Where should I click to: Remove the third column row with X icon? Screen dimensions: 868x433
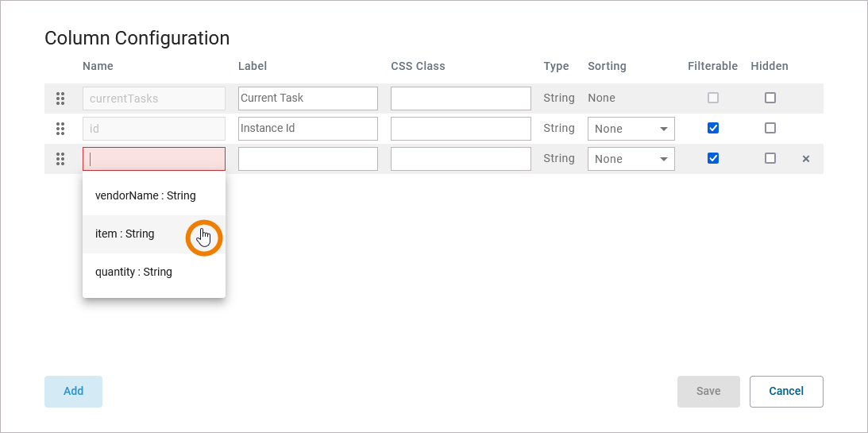pos(806,159)
